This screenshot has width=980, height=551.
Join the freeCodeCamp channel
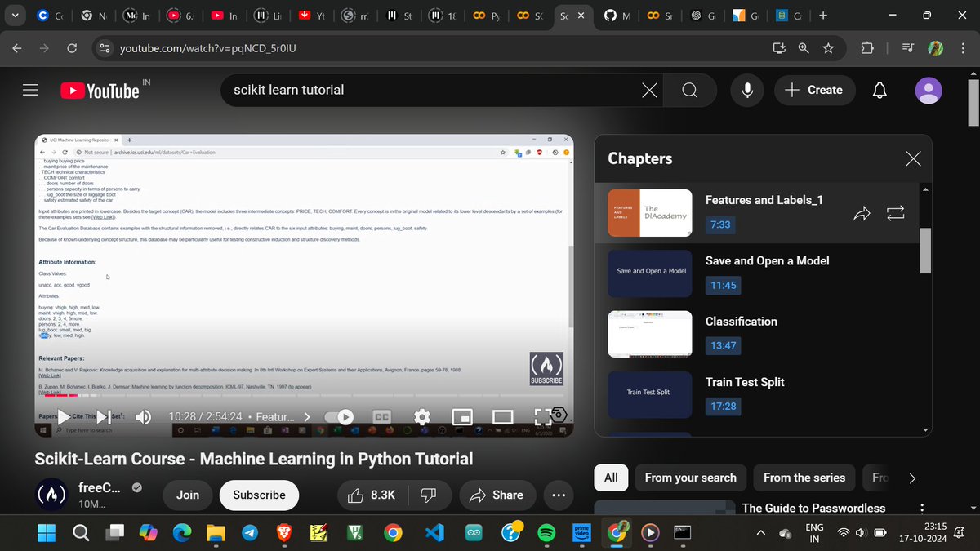pyautogui.click(x=188, y=495)
